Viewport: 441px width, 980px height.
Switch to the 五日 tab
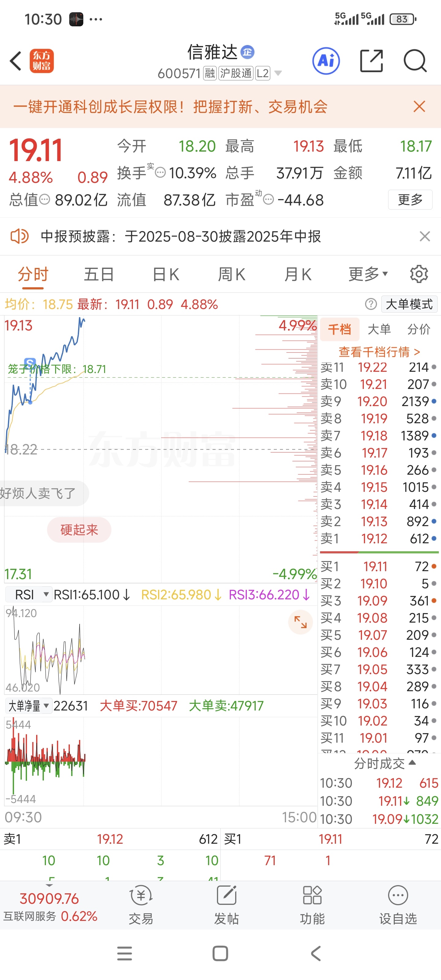point(99,274)
